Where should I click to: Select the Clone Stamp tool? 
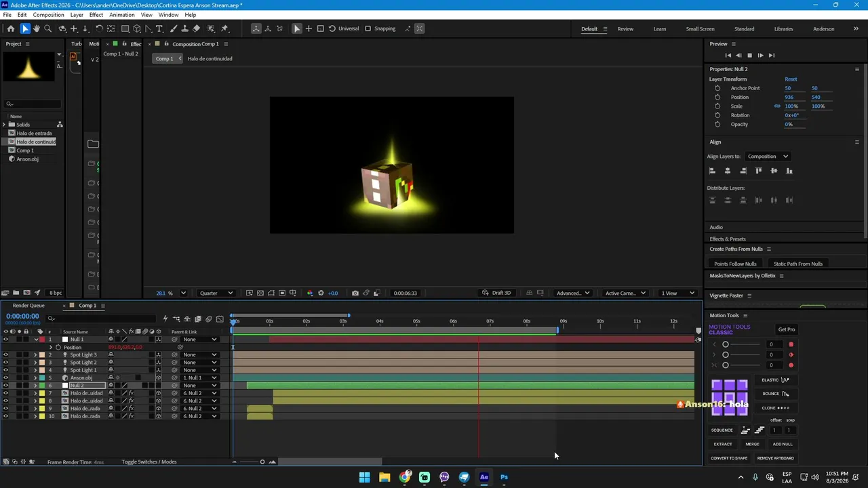click(x=184, y=28)
